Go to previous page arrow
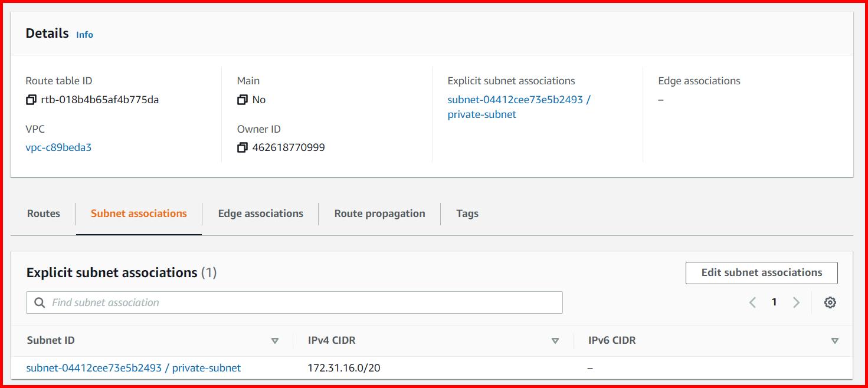 click(x=752, y=302)
